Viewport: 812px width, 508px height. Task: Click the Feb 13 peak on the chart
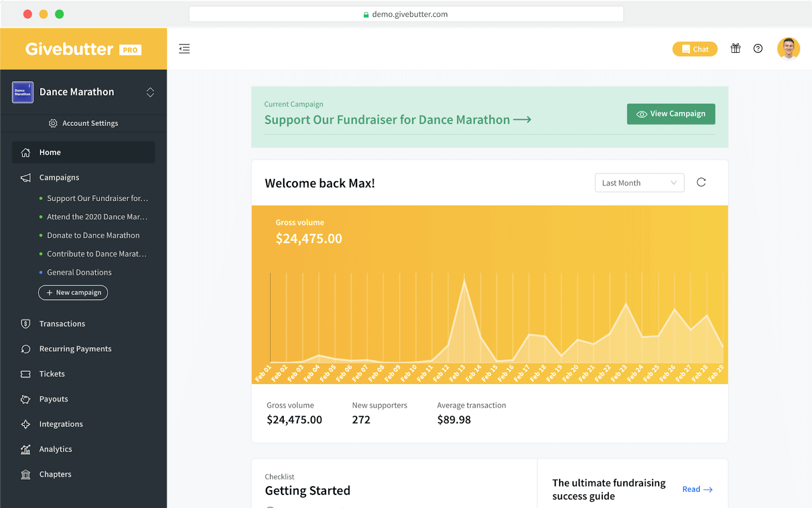[464, 280]
